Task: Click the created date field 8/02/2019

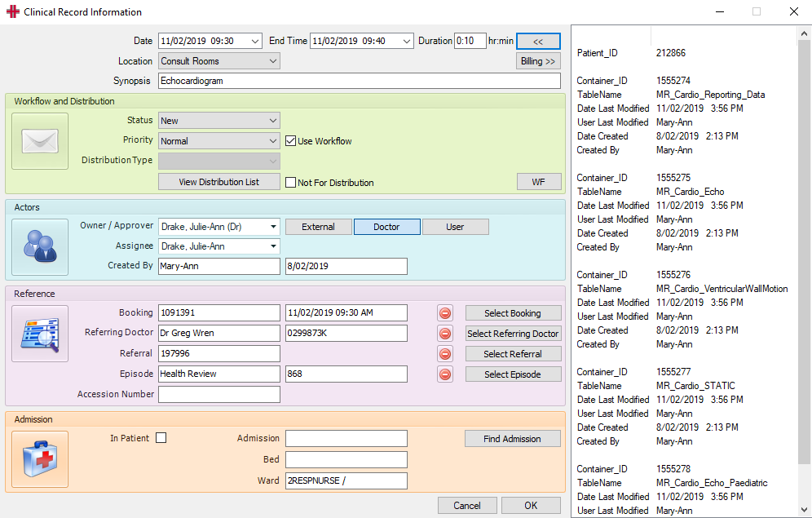Action: (346, 266)
